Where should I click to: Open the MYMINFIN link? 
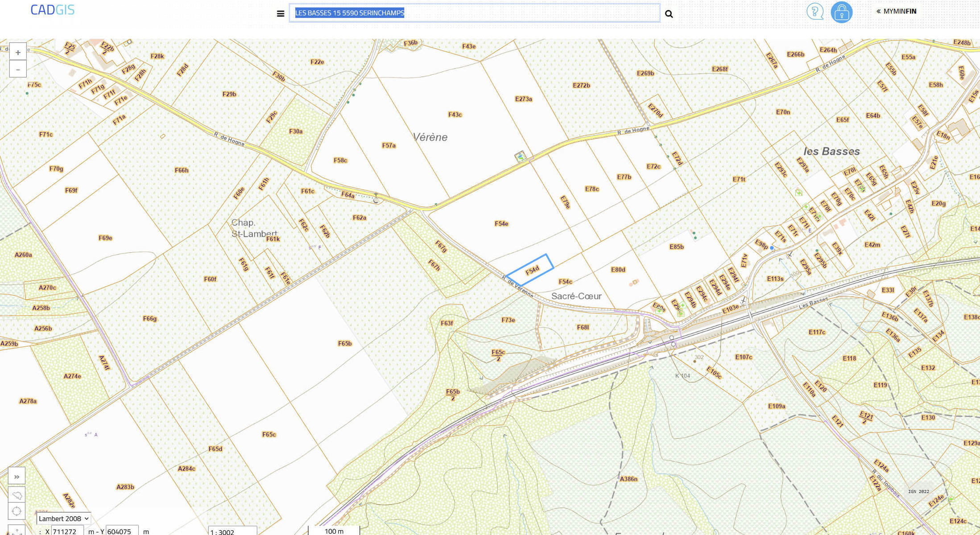[897, 11]
